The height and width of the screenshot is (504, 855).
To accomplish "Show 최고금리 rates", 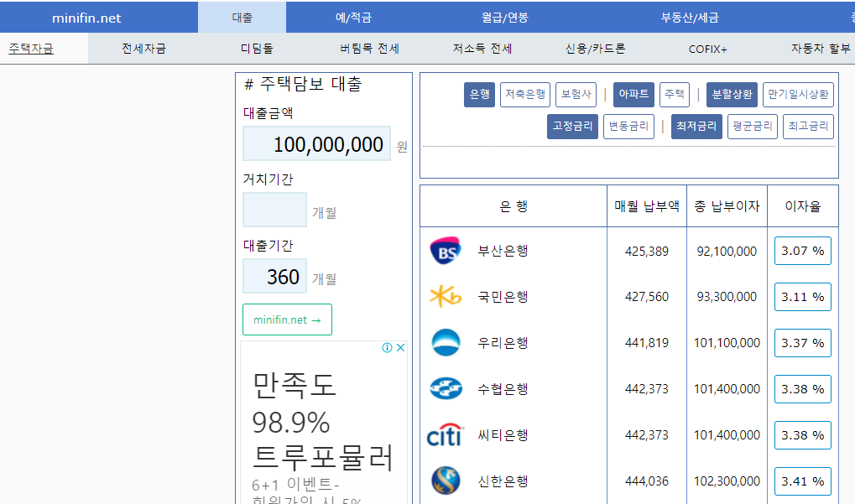I will point(808,127).
